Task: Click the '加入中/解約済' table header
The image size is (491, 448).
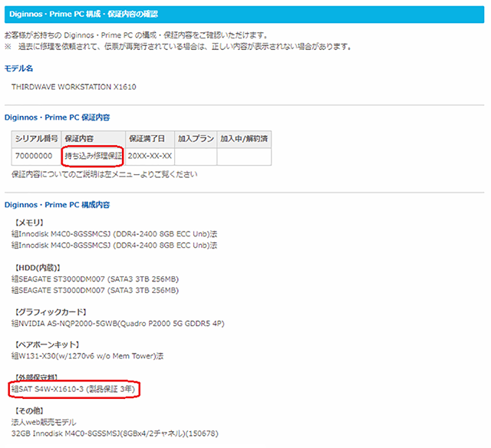Action: pos(244,139)
